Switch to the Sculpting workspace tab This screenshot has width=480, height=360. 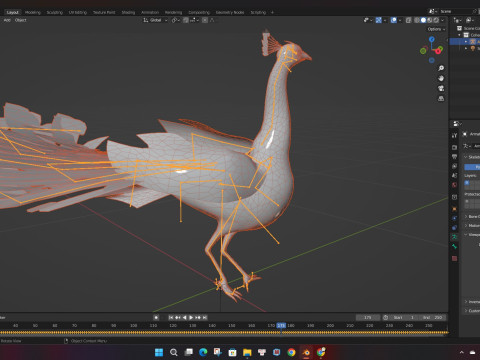(x=55, y=12)
